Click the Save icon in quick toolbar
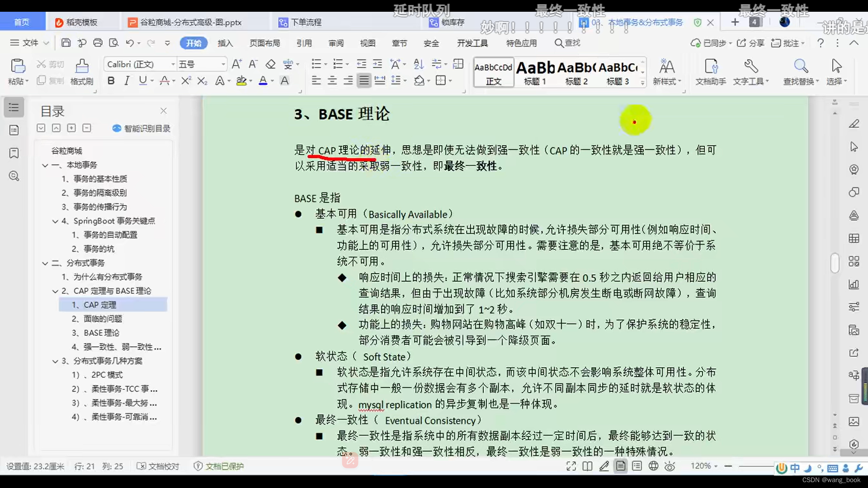 66,43
